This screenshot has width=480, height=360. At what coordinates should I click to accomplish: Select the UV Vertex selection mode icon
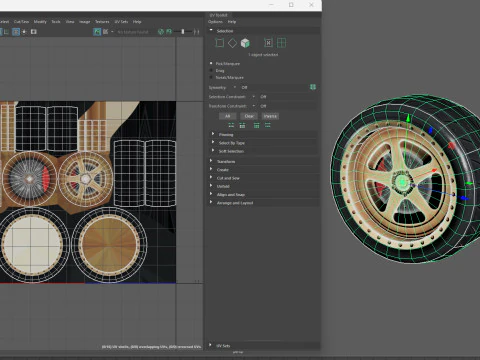[220, 43]
